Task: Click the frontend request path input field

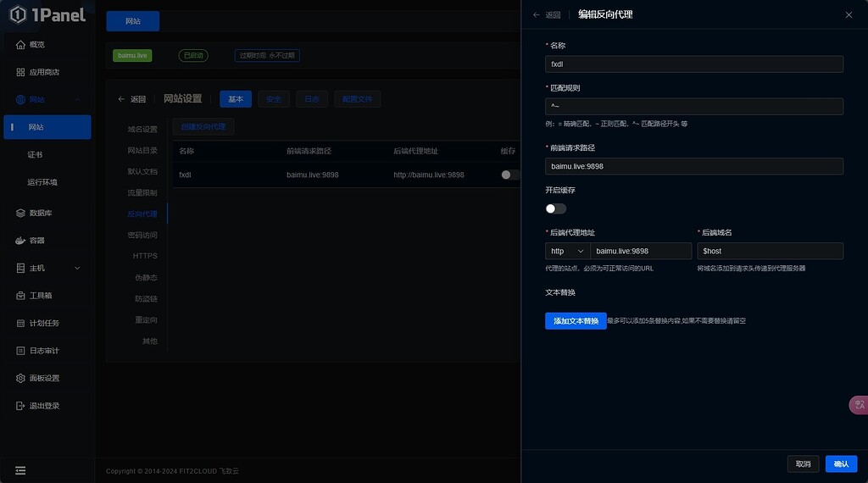Action: point(693,167)
